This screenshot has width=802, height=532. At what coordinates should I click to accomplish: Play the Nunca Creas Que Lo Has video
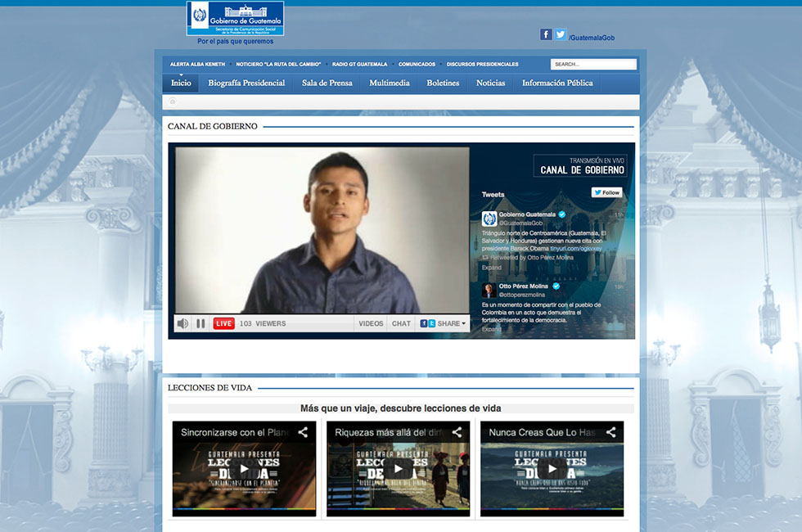(x=552, y=468)
